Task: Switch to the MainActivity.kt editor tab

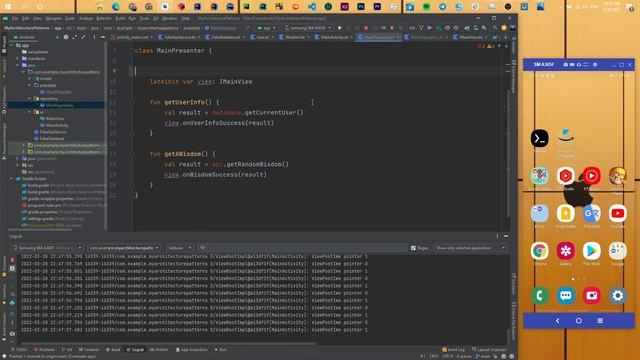Action: 333,37
